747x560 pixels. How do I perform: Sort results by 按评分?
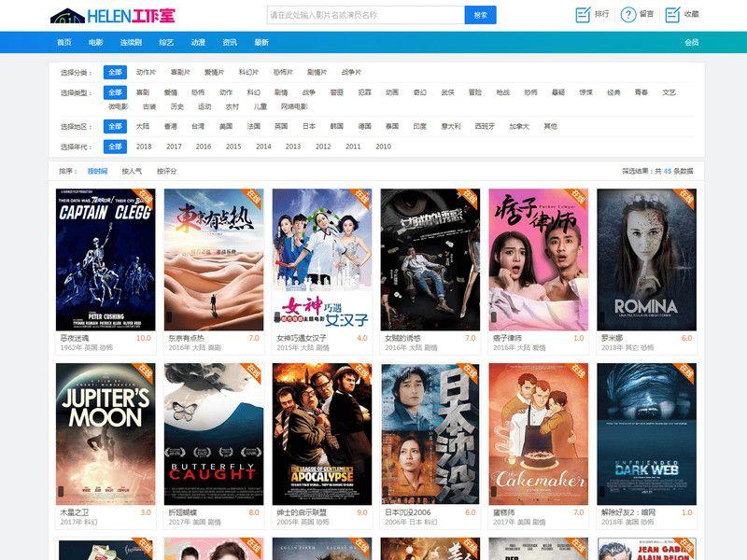(x=167, y=171)
